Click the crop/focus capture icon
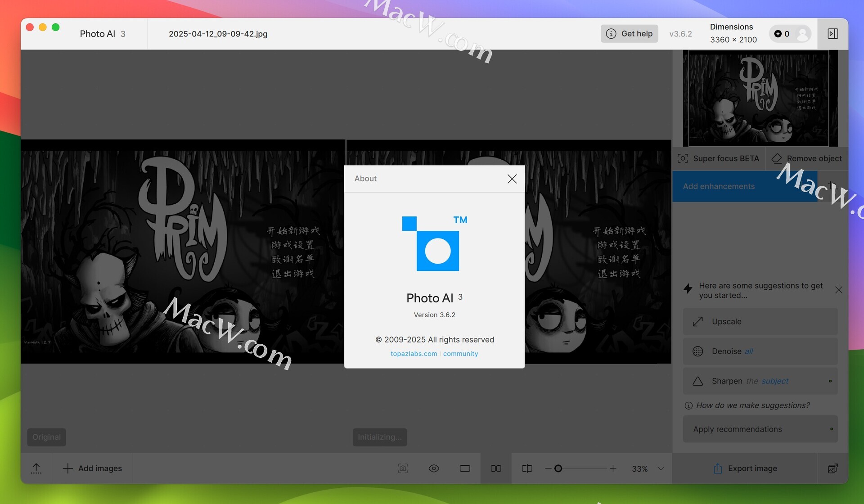Image resolution: width=864 pixels, height=504 pixels. click(403, 468)
